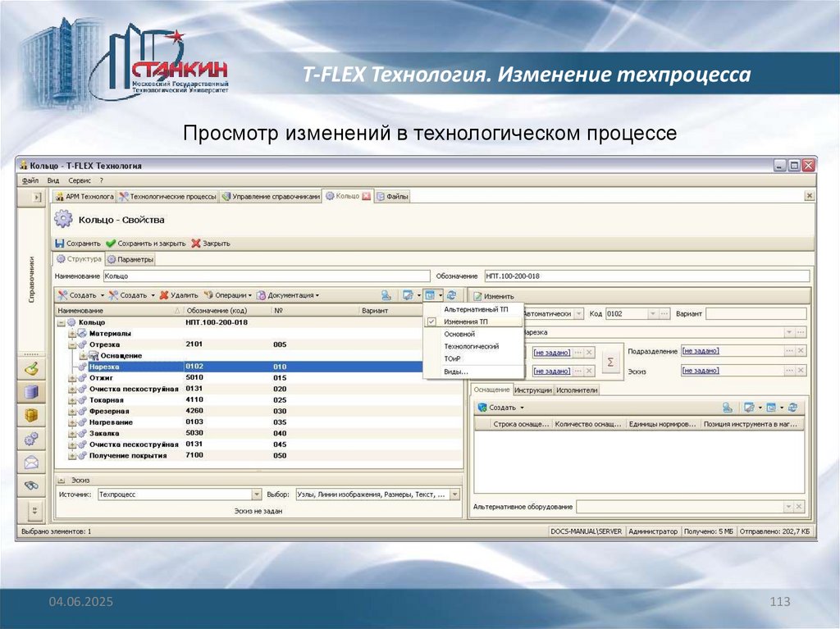840x629 pixels.
Task: Click the green checkmark Сохранить и закрыть icon
Action: pyautogui.click(x=111, y=244)
